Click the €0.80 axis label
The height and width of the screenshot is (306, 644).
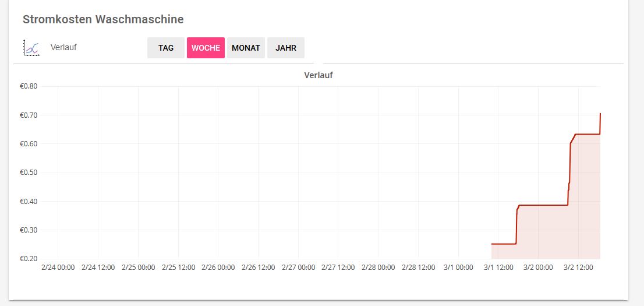tap(29, 86)
